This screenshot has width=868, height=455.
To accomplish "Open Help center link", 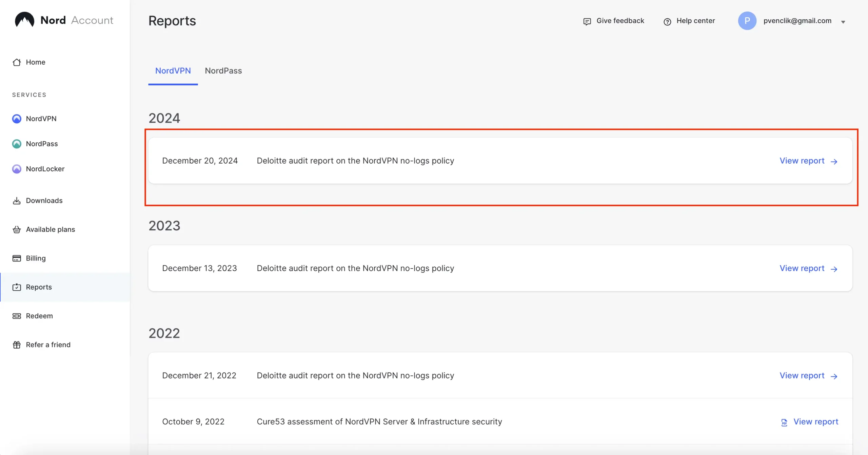I will [x=695, y=21].
